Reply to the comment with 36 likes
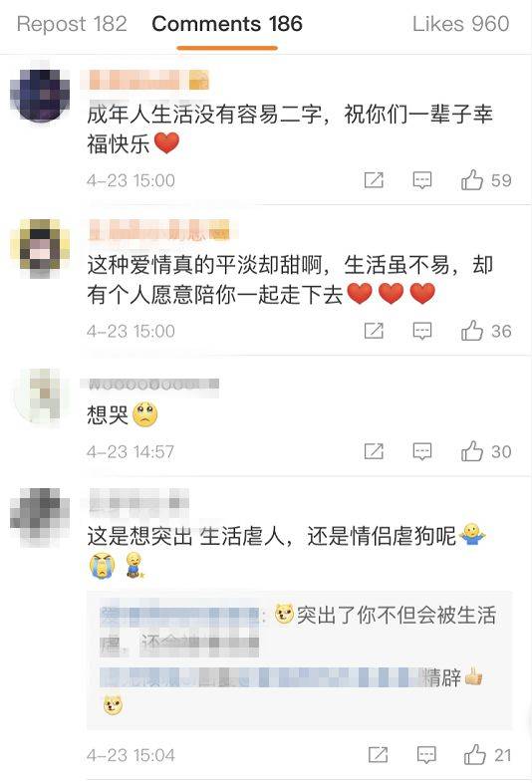Image resolution: width=532 pixels, height=783 pixels. pos(422,331)
